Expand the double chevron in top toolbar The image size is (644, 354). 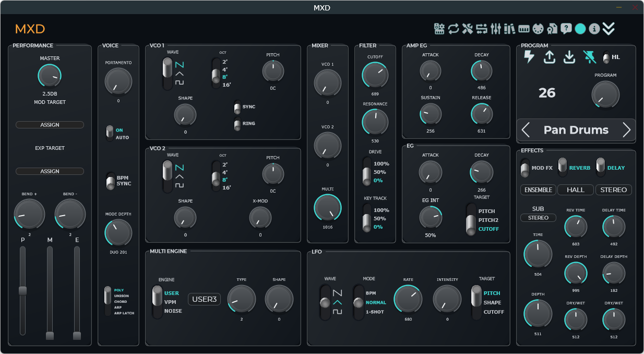click(x=609, y=29)
